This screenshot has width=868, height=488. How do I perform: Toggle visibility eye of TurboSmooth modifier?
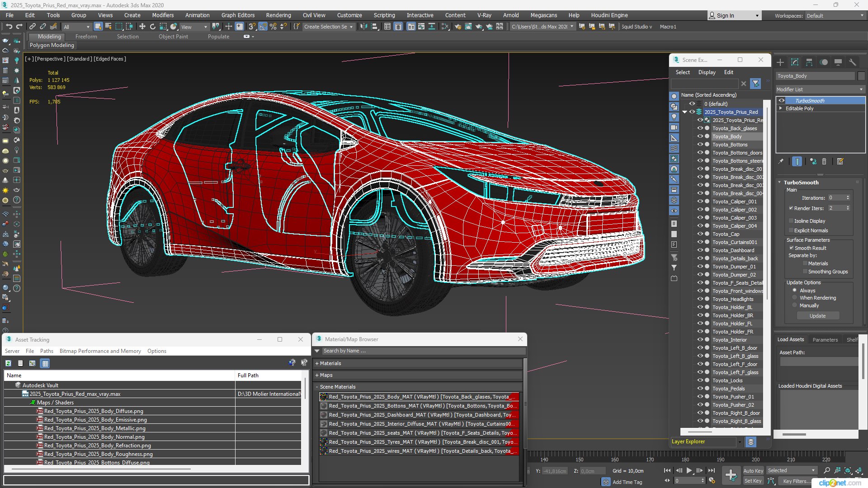(x=782, y=101)
